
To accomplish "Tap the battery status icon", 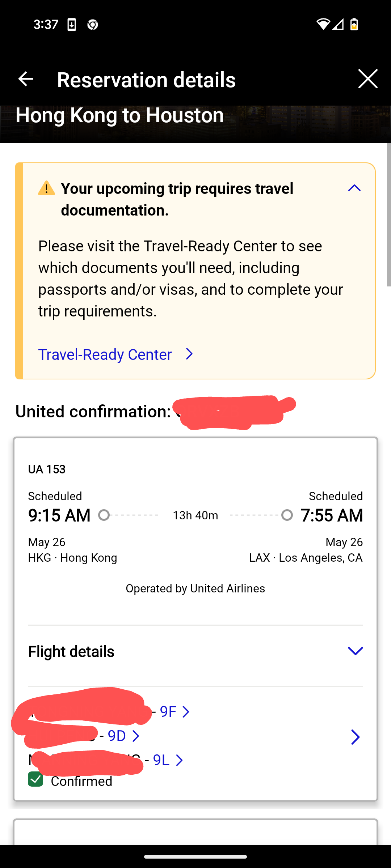I will 354,24.
